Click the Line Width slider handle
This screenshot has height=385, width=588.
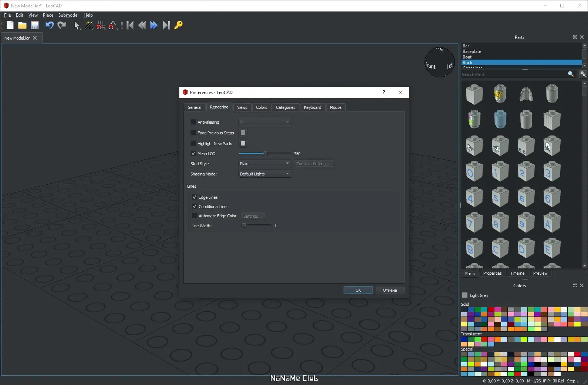pos(244,225)
